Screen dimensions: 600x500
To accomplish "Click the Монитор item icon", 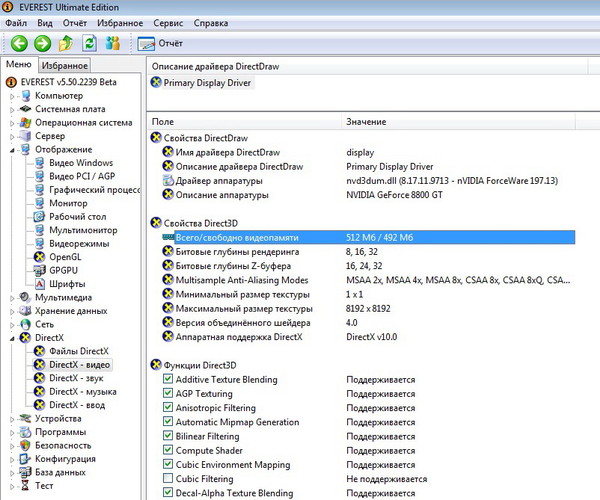I will [x=39, y=203].
